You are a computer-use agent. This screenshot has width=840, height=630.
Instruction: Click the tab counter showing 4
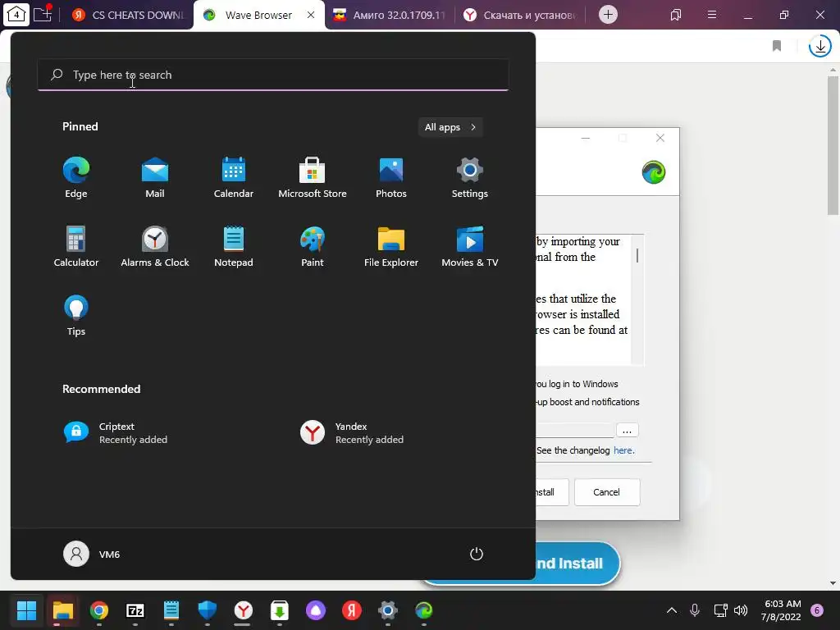click(16, 15)
